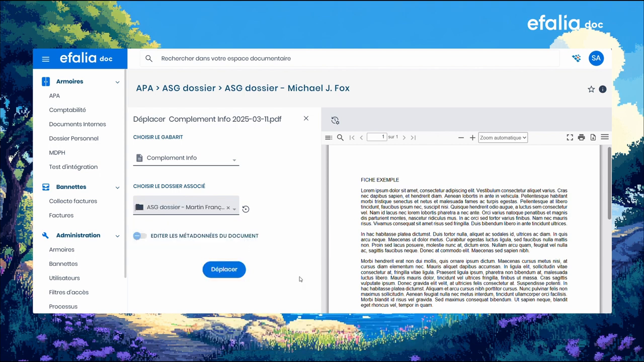Print the PDF document

[582, 137]
